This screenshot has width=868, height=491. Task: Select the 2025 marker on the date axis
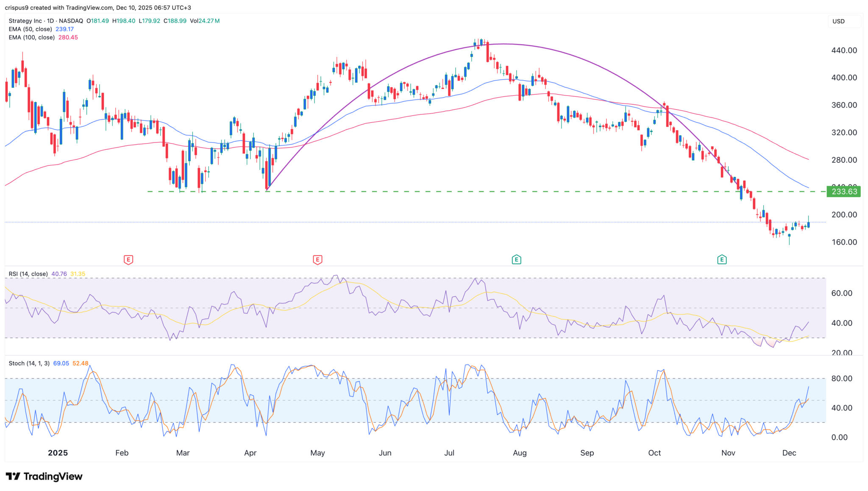coord(58,453)
